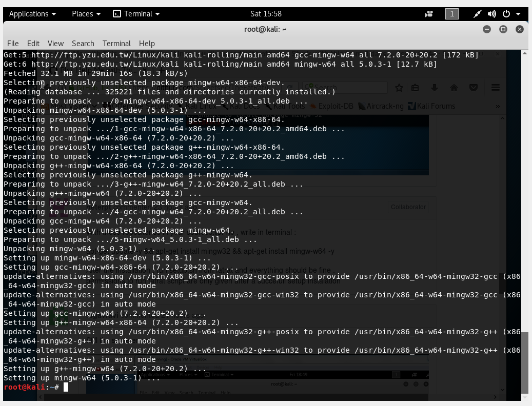Open the Firefox reading list clipboard icon
The width and height of the screenshot is (532, 406).
click(415, 88)
